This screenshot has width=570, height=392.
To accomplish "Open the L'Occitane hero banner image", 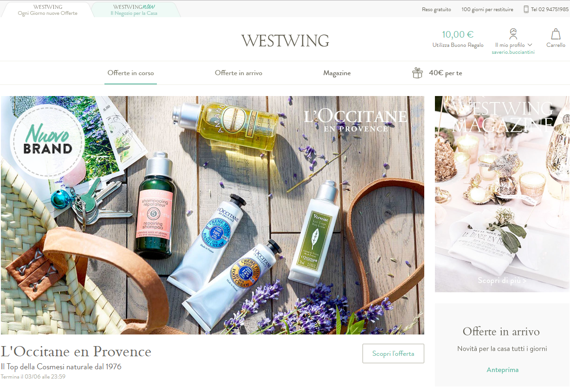I will click(x=213, y=215).
